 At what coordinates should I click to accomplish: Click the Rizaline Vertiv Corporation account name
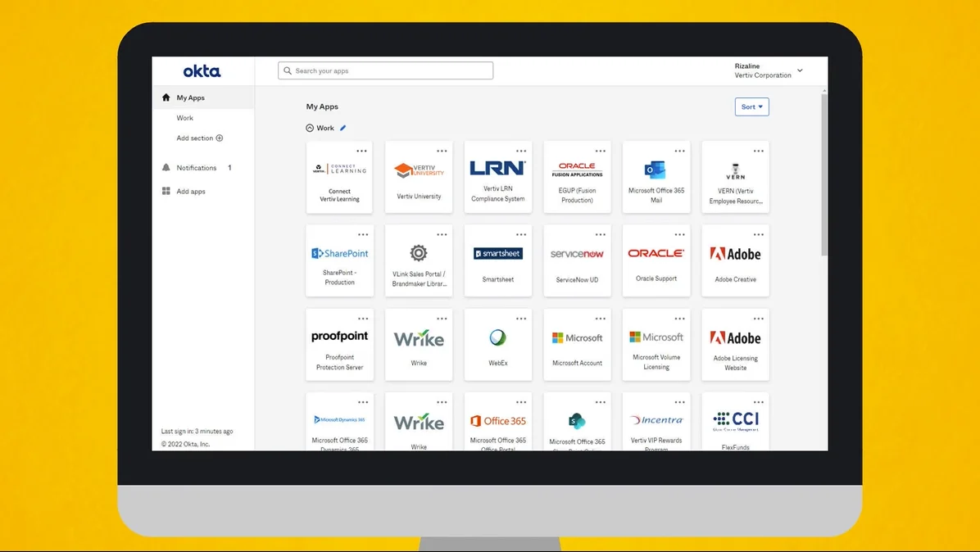click(x=763, y=70)
